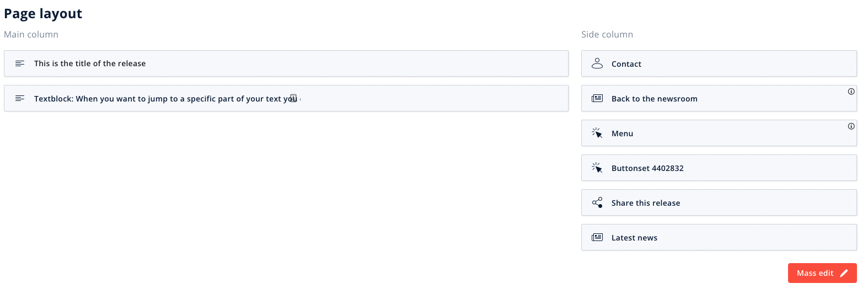This screenshot has width=868, height=294.
Task: Click the paragraph icon of the Textblock row
Action: point(20,98)
